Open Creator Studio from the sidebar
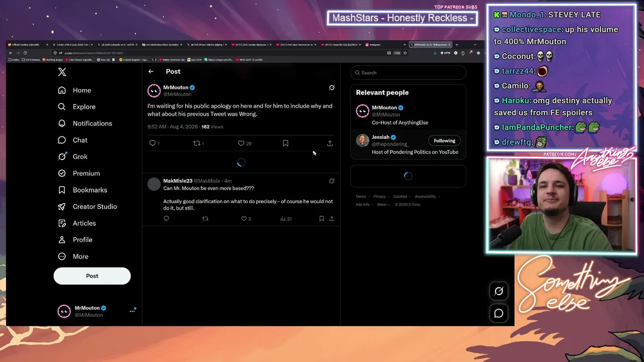 tap(87, 206)
